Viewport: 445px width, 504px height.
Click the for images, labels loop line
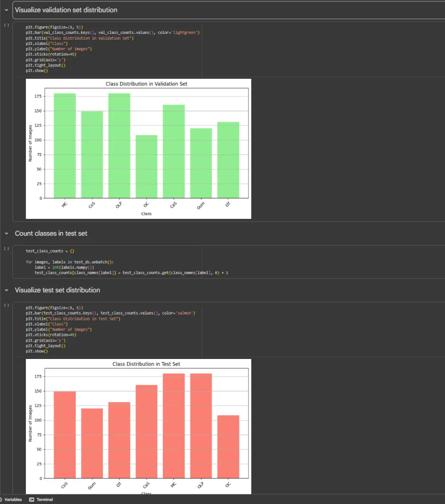(69, 262)
